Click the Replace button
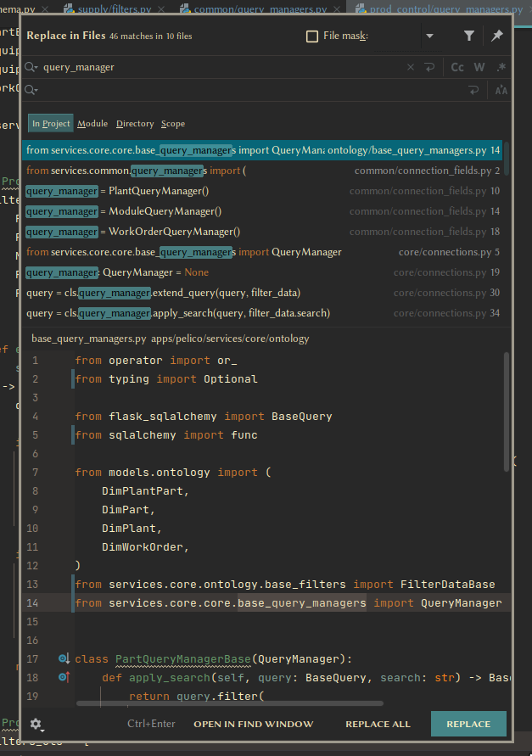Viewport: 532px width, 756px height. click(468, 724)
